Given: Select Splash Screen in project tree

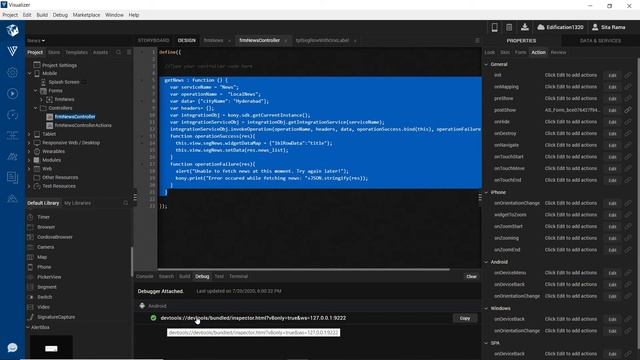Looking at the screenshot, I should click(64, 82).
